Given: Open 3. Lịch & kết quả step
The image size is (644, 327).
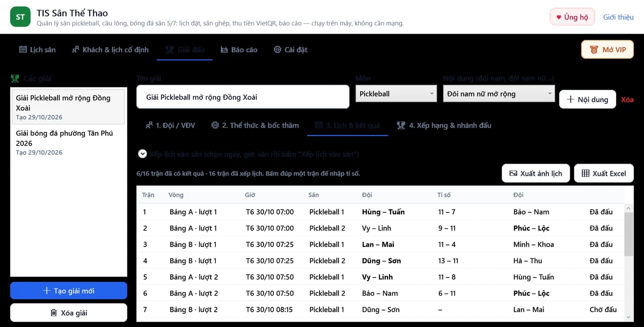Looking at the screenshot, I should pos(347,125).
